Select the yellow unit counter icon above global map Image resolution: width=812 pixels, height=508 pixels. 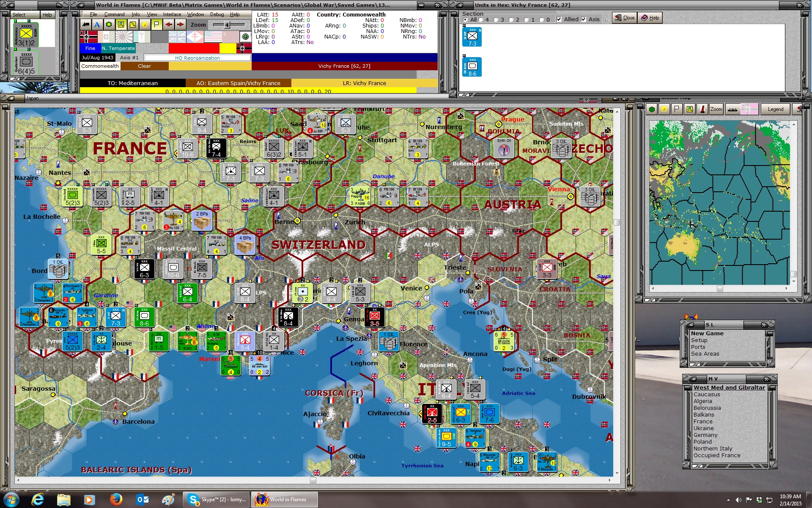[x=690, y=109]
